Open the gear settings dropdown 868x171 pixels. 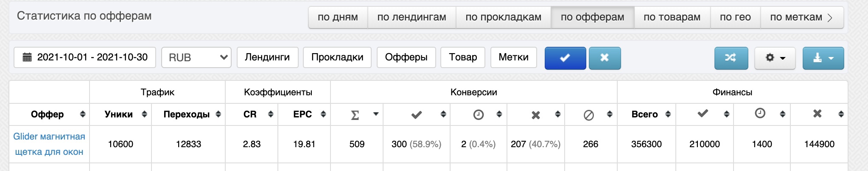(775, 58)
